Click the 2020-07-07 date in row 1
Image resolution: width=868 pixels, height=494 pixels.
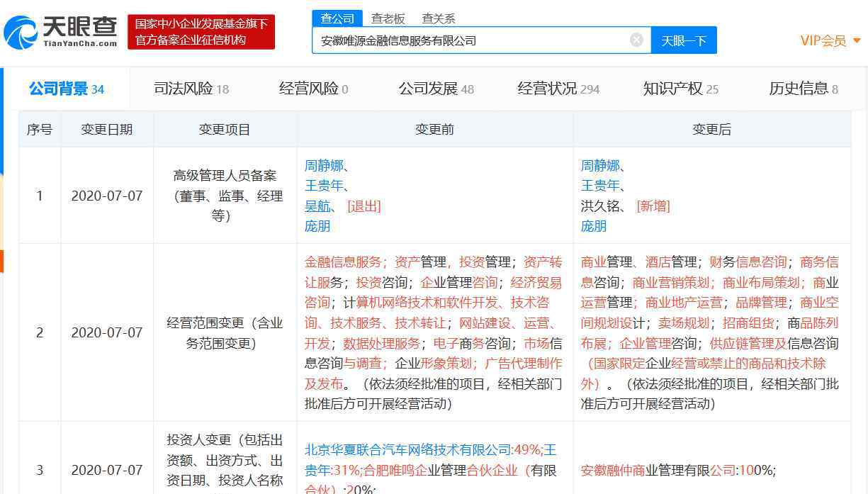click(107, 196)
